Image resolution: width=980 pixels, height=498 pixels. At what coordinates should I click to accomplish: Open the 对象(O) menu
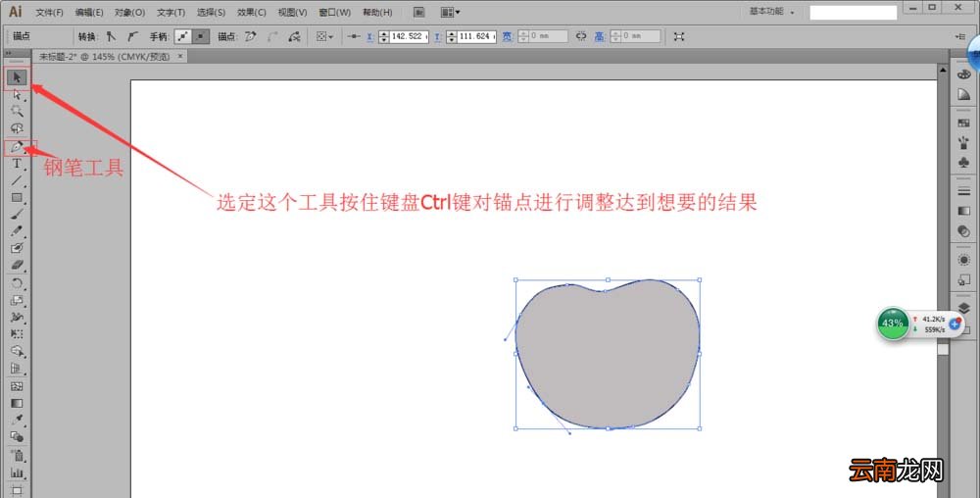pyautogui.click(x=129, y=12)
